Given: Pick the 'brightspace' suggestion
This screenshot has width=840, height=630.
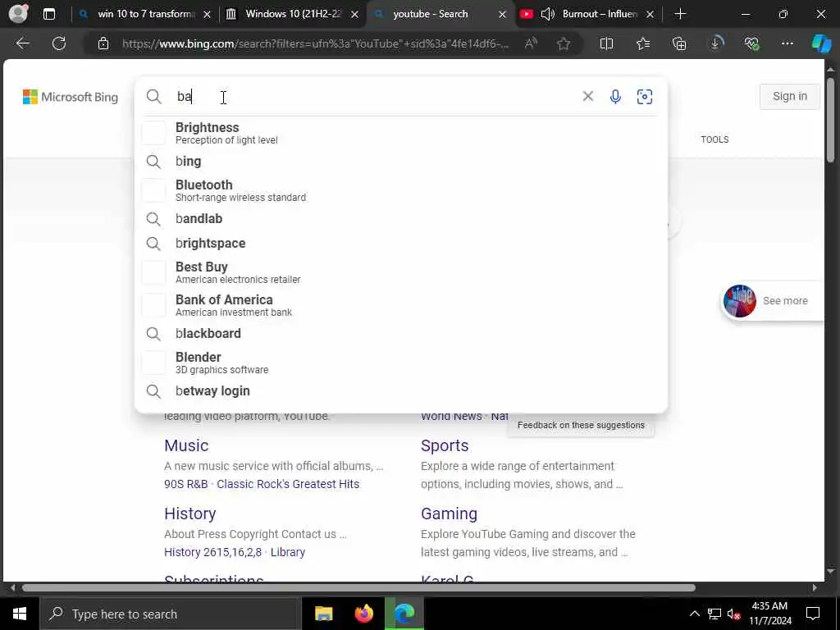Looking at the screenshot, I should tap(400, 243).
